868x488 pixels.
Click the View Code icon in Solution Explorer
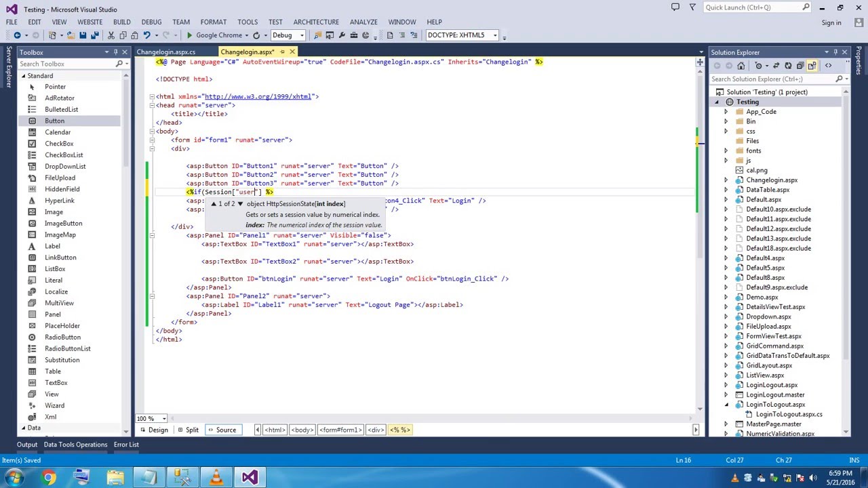828,66
